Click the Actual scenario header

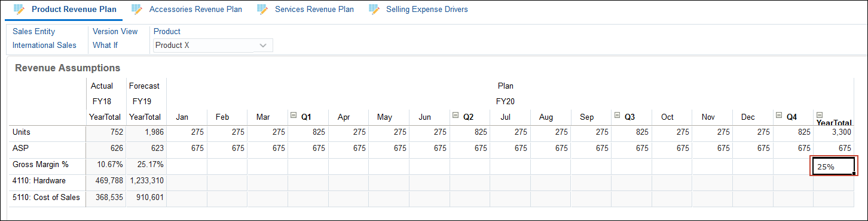[102, 86]
